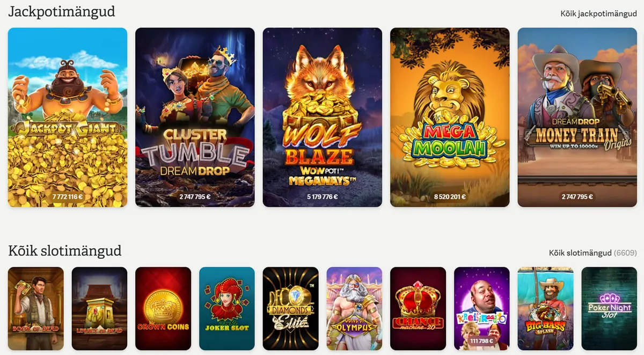Screen dimensions: 644x355
Task: Launch Cluster Tumble Dream Drop game
Action: pyautogui.click(x=195, y=117)
